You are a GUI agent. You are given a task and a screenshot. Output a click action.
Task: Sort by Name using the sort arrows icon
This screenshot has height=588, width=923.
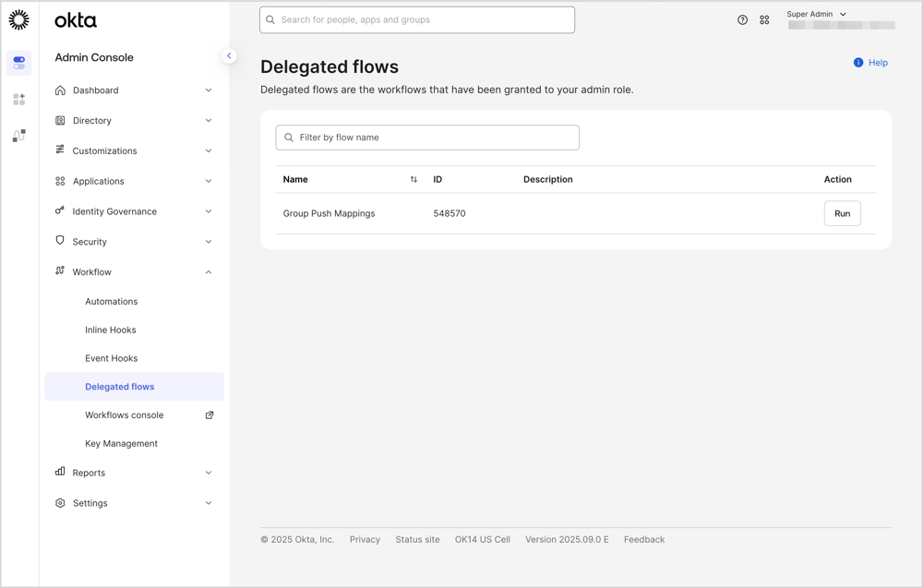[x=414, y=179]
